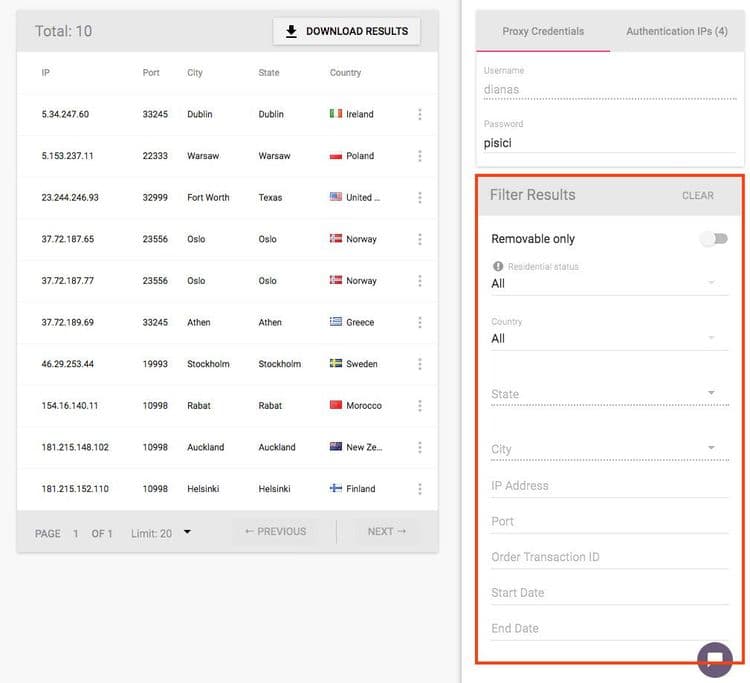Screen dimensions: 750x683
Task: Open the three-dot menu for Finland row
Action: click(x=419, y=489)
